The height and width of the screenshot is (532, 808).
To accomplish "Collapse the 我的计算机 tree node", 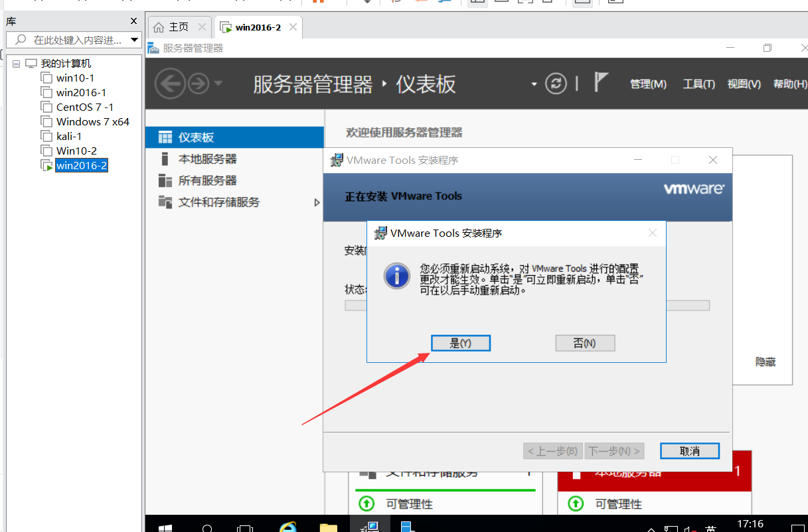I will coord(17,64).
